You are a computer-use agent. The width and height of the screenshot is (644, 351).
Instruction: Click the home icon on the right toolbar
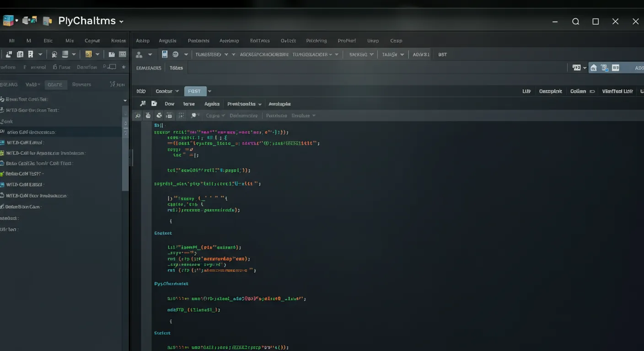click(x=593, y=67)
